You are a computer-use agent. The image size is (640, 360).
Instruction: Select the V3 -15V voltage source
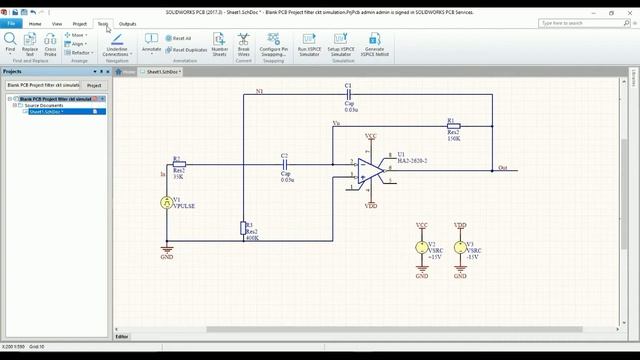460,247
